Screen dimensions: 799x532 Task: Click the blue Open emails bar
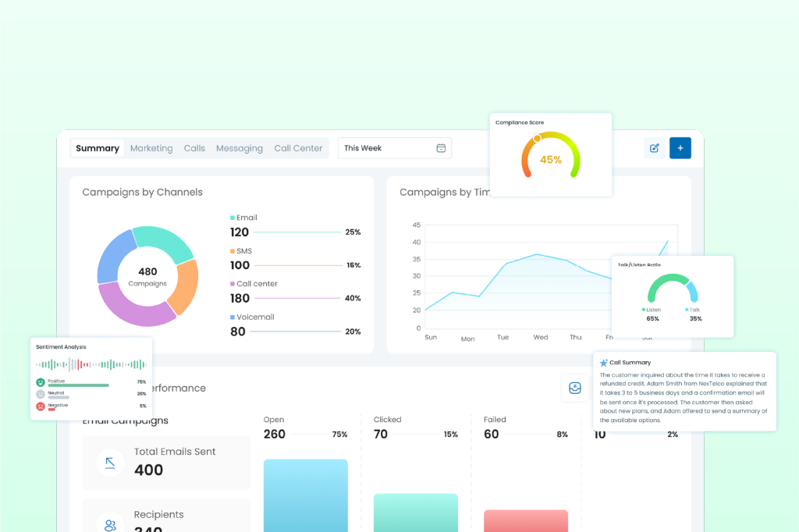[305, 495]
